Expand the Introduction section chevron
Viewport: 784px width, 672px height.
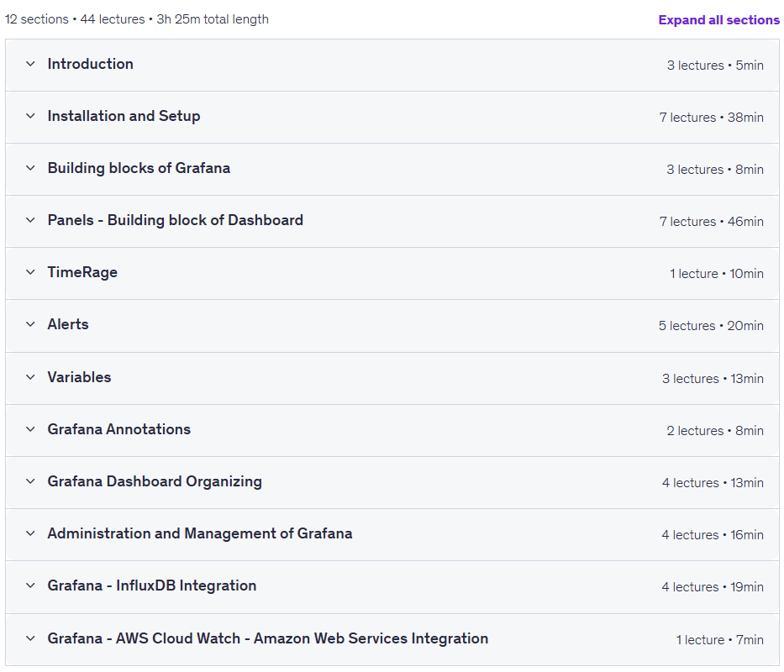(30, 64)
